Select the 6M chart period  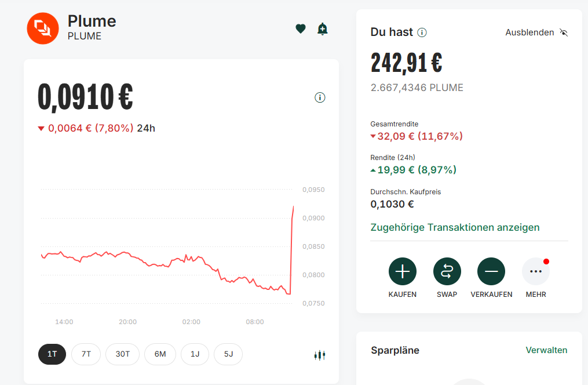tap(160, 354)
